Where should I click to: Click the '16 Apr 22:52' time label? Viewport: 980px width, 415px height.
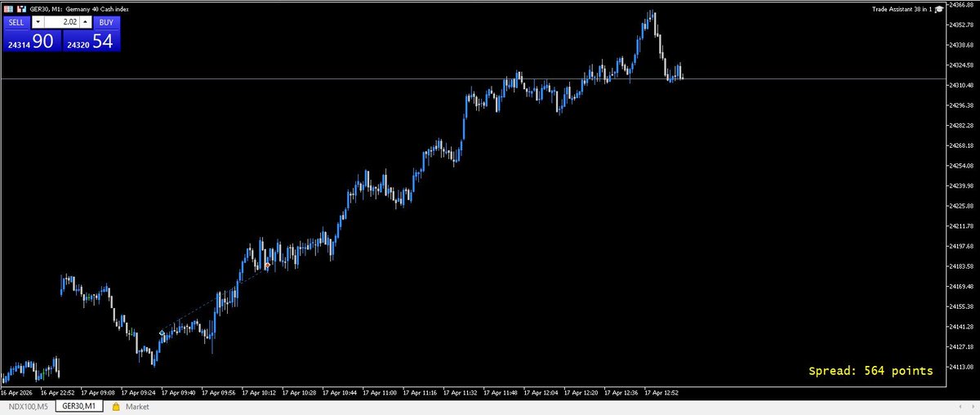59,392
